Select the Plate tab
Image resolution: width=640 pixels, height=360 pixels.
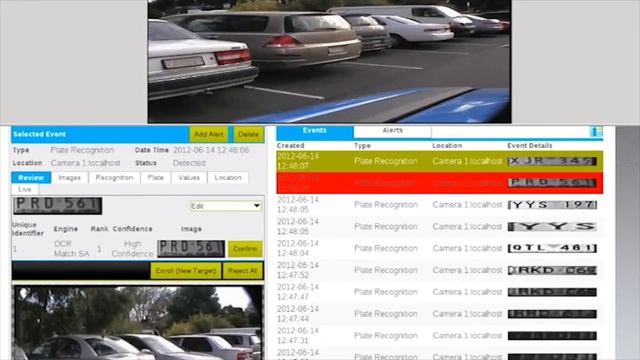click(156, 178)
